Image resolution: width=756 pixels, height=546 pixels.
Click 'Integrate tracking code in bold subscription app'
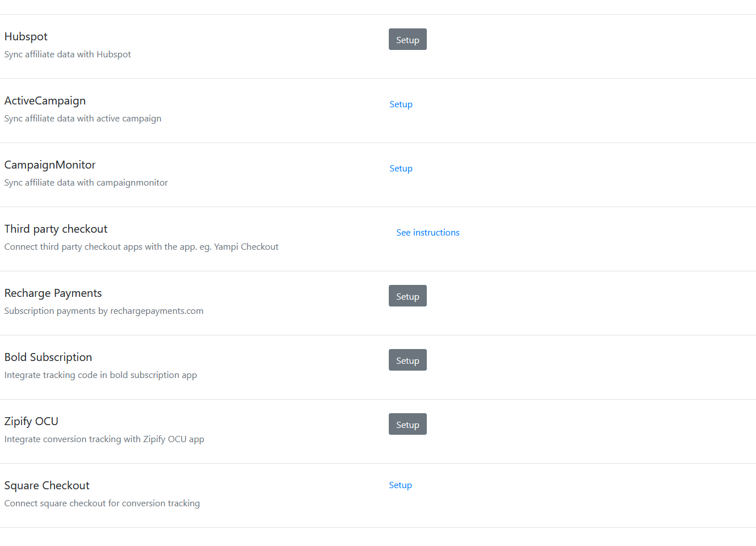[x=100, y=375]
